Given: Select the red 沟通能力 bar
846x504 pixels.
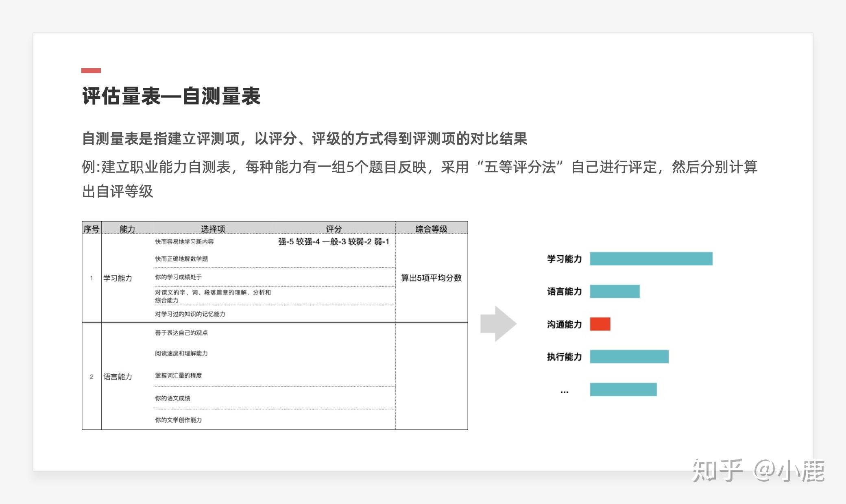Looking at the screenshot, I should pyautogui.click(x=600, y=324).
